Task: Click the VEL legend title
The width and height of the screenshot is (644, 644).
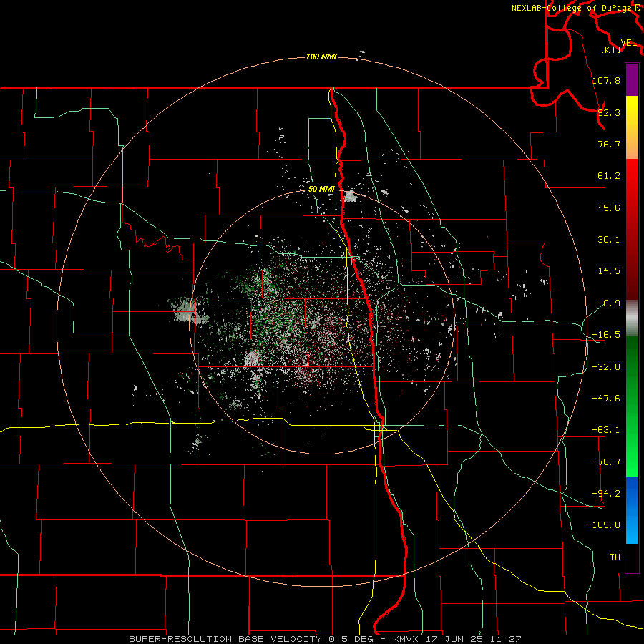Action: (628, 43)
